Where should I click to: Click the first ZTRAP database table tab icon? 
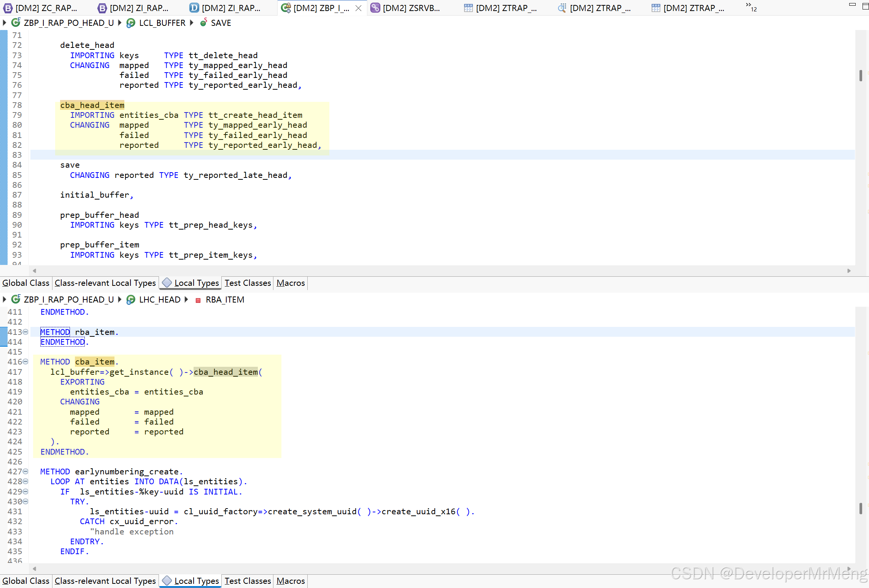(x=468, y=8)
